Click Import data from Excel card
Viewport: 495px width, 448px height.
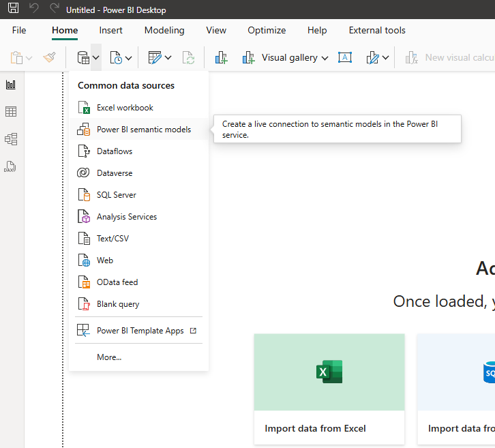329,389
